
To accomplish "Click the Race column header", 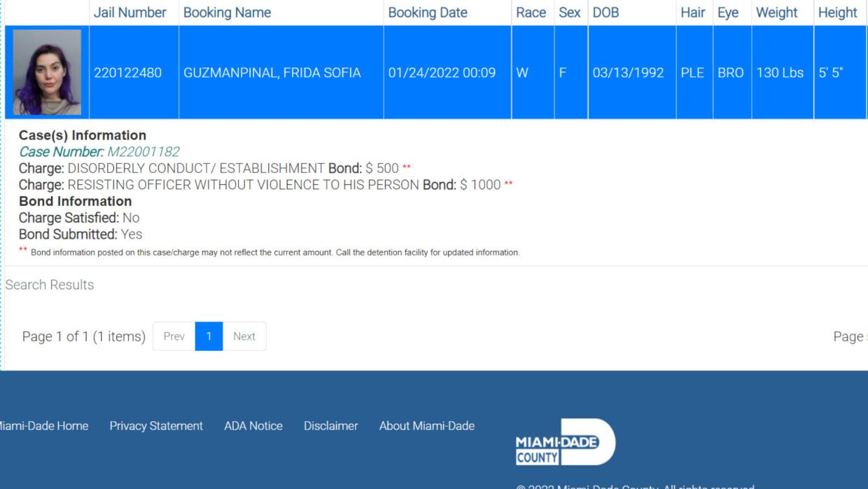I will pyautogui.click(x=531, y=13).
